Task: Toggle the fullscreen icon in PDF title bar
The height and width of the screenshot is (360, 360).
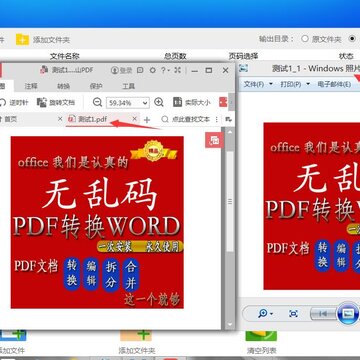Action: 178,70
